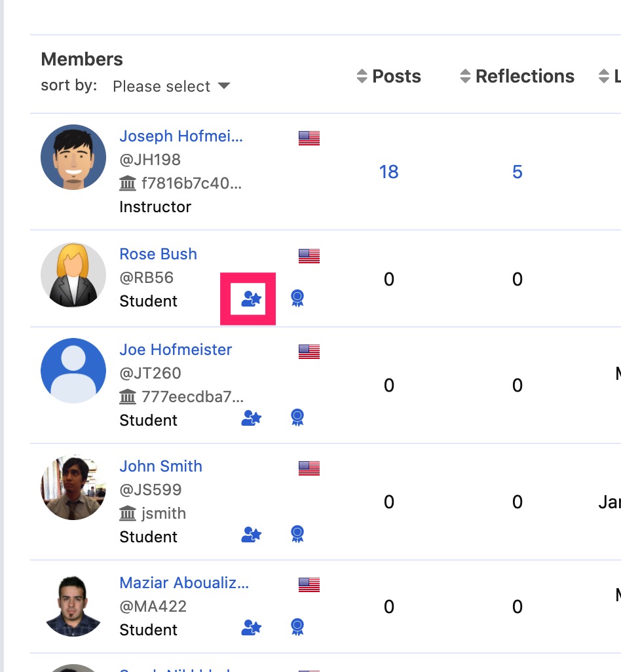
Task: Click Joseph Hofmeister's 5 reflections count
Action: tap(517, 172)
